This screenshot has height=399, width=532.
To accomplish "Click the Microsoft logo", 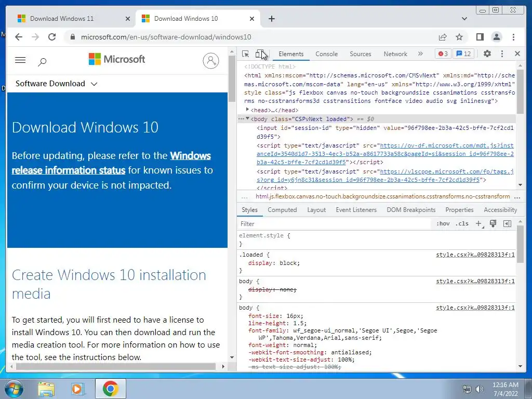I will 117,59.
